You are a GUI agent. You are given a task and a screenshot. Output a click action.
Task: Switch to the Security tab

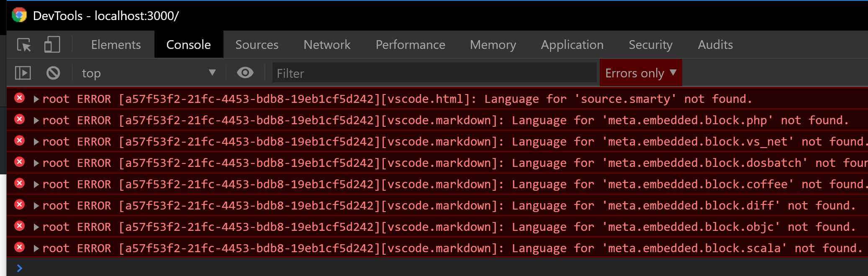click(651, 45)
